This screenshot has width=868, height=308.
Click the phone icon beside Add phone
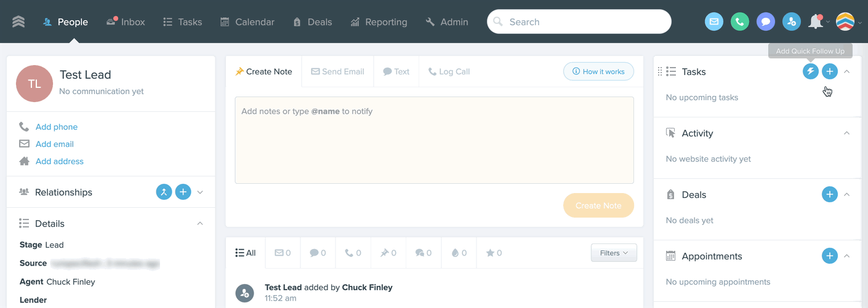tap(24, 127)
